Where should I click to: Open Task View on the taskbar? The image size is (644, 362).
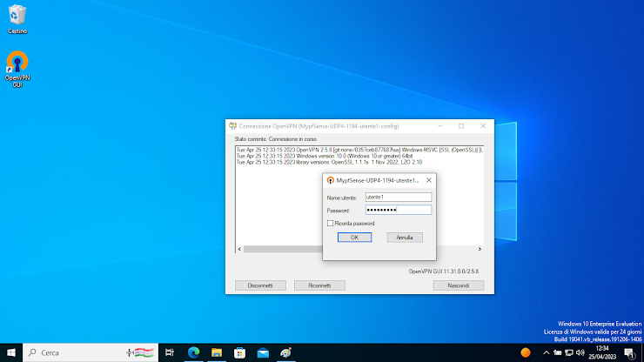click(x=169, y=352)
